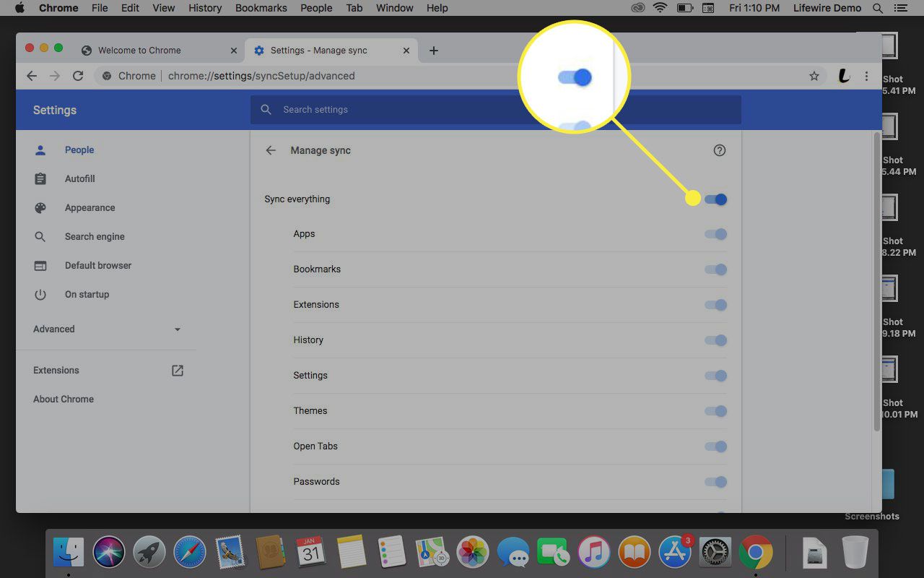Viewport: 924px width, 578px height.
Task: Open Mail stamp icon in dock
Action: (230, 553)
